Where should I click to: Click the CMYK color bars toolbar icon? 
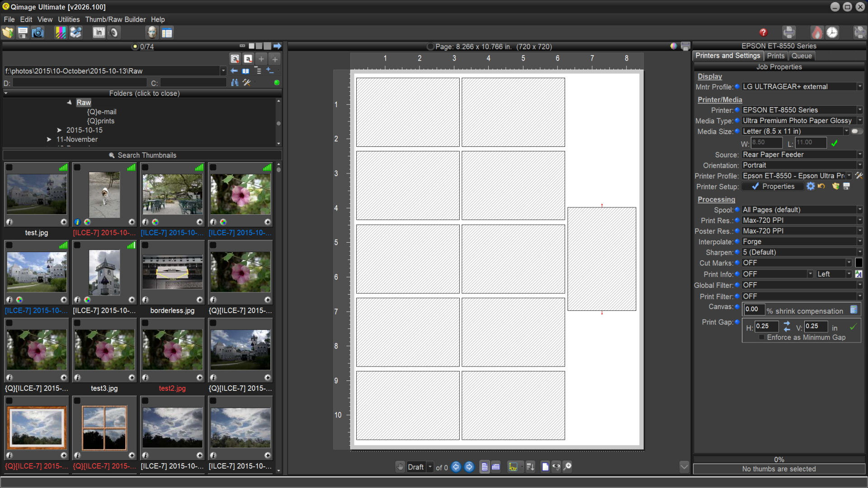pos(60,33)
